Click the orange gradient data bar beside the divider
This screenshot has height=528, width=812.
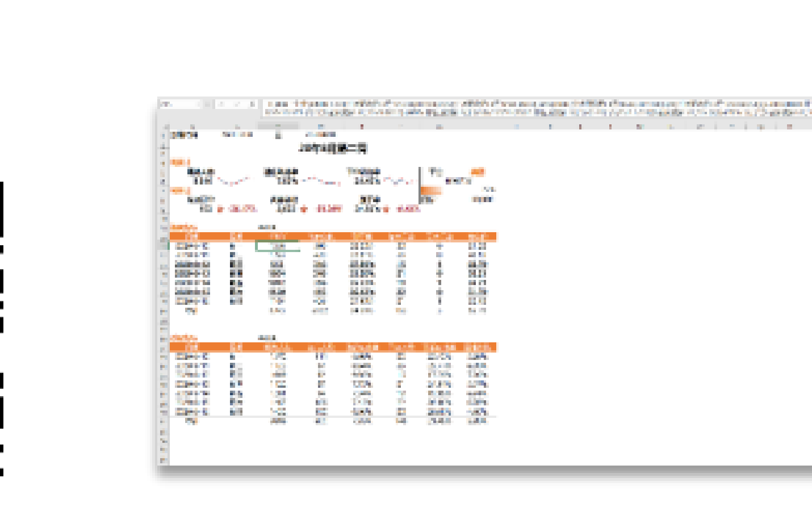click(431, 191)
